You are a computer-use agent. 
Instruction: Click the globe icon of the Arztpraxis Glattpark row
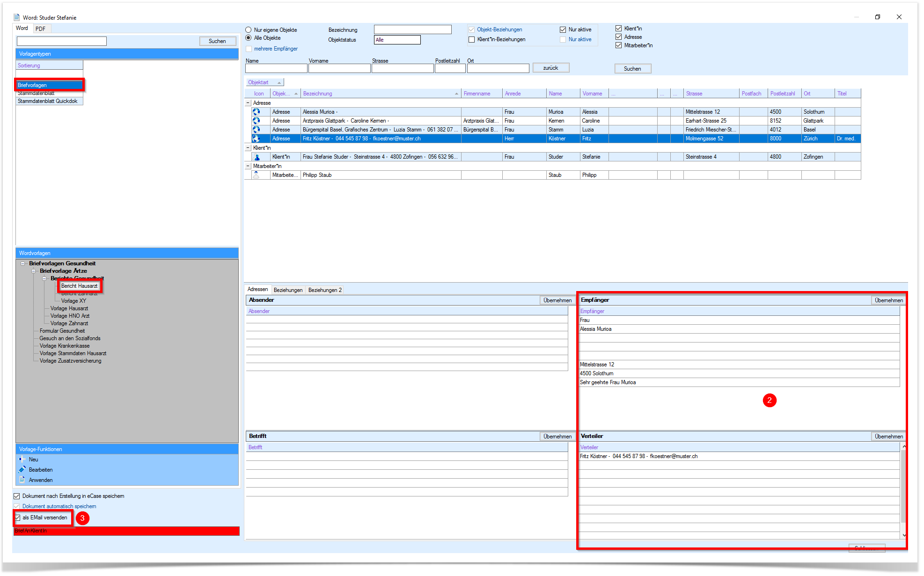pos(256,121)
